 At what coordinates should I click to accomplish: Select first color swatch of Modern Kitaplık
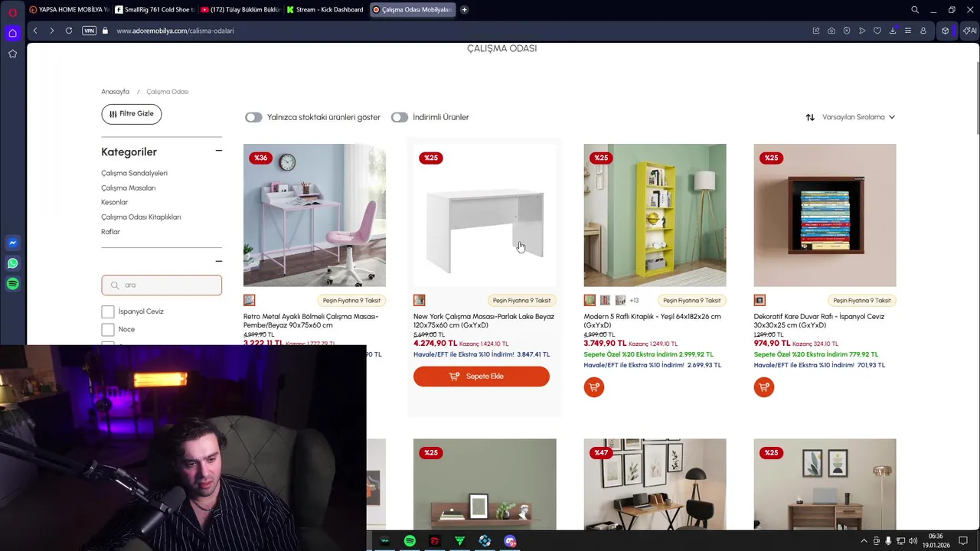590,301
